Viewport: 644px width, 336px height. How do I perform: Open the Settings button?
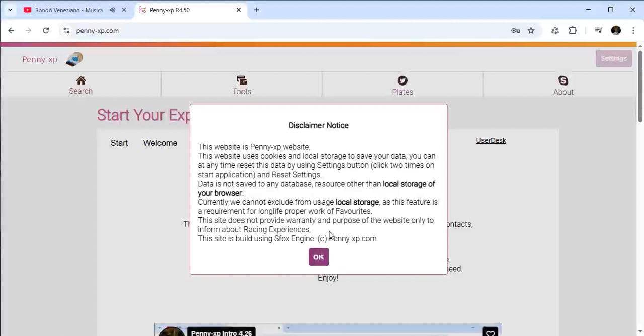(613, 58)
